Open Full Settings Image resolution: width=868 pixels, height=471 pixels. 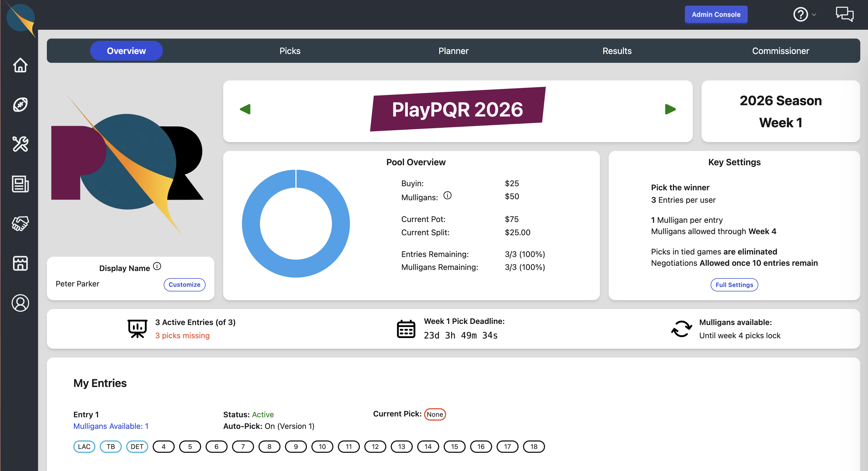pos(734,285)
